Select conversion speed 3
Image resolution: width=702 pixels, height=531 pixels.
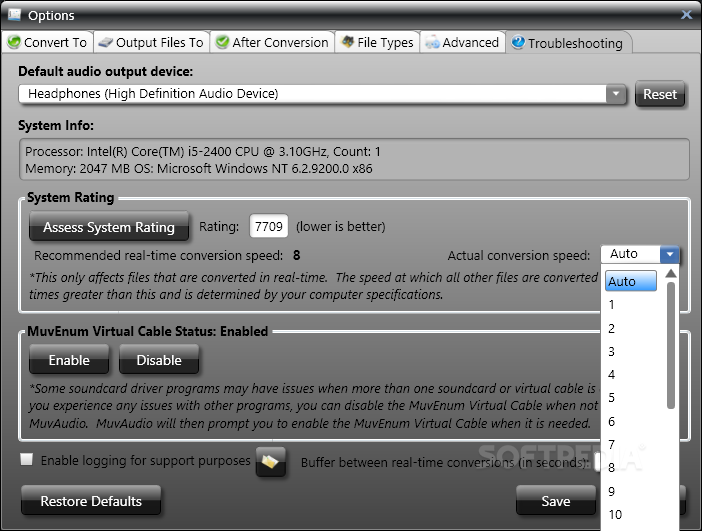click(x=631, y=351)
